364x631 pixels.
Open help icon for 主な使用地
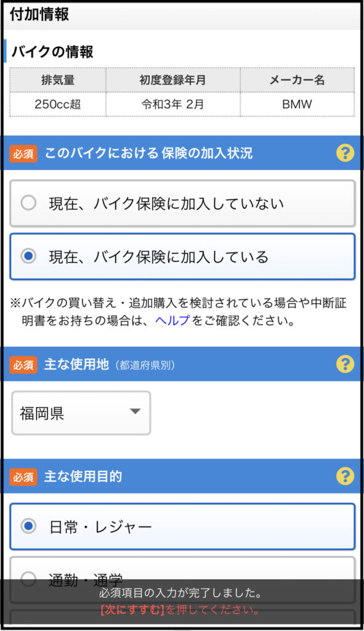coord(345,364)
